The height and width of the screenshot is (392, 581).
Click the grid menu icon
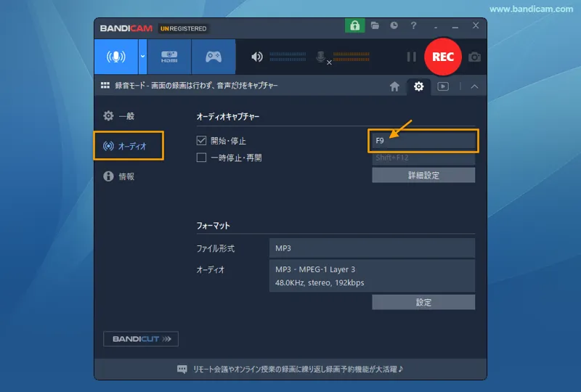pos(105,86)
